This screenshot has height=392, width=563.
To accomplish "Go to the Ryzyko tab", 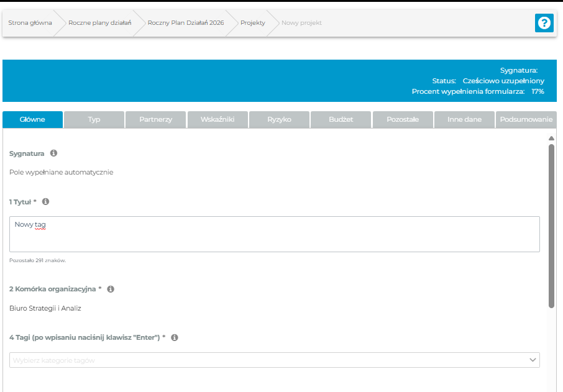I will tap(279, 120).
